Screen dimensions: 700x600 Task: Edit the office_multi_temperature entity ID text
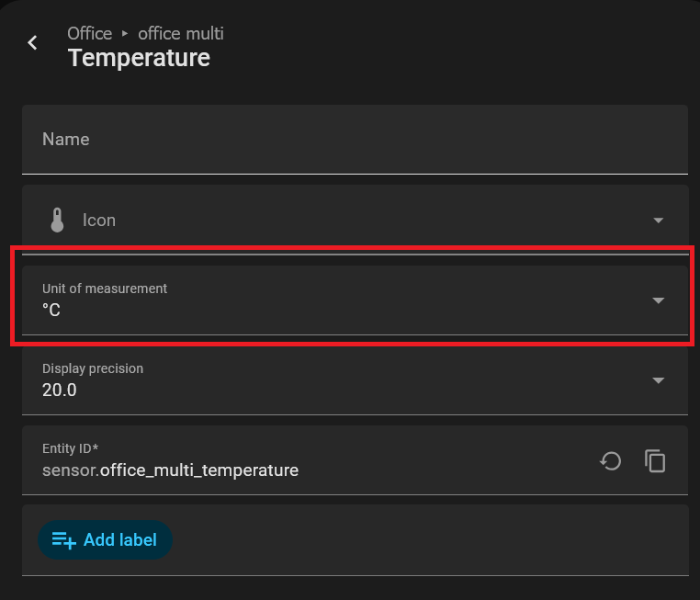[199, 470]
